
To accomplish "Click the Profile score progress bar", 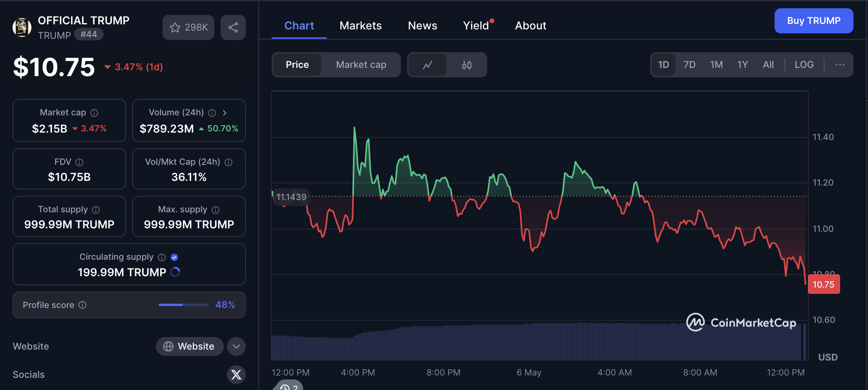I will pos(183,305).
